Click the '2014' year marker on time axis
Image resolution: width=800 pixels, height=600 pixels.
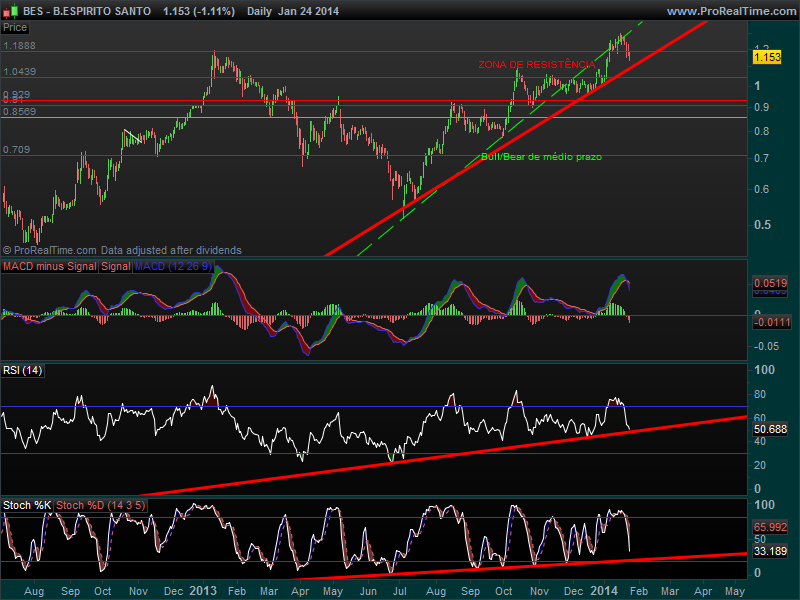coord(604,591)
